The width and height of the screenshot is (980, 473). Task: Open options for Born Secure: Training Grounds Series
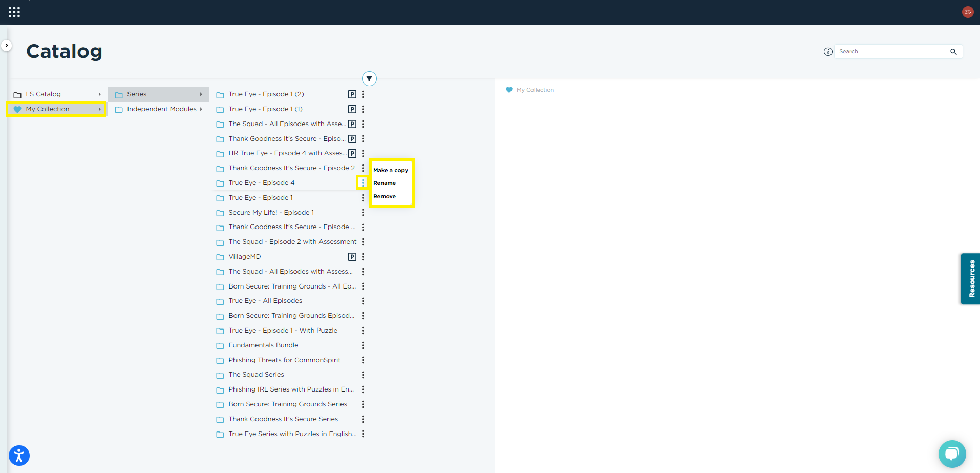tap(363, 404)
